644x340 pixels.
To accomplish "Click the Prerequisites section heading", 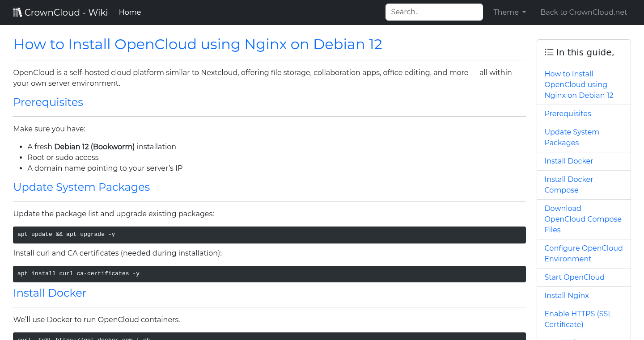I will coord(48,102).
